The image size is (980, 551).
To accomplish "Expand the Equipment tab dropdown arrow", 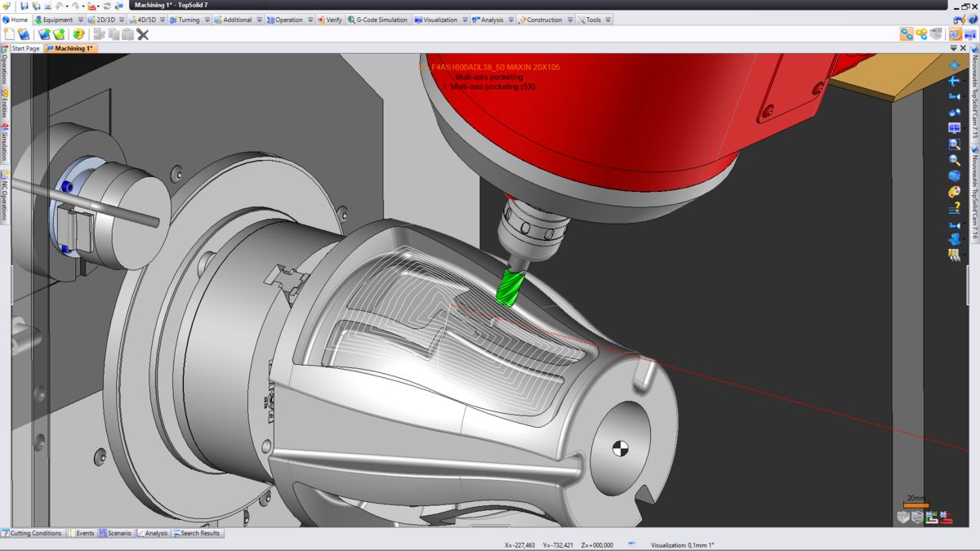I will [80, 20].
